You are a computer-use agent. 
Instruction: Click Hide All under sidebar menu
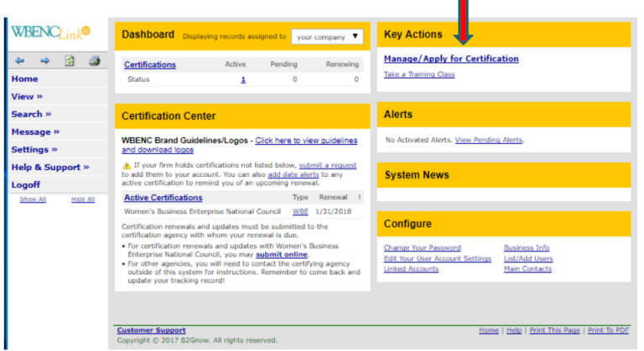click(x=83, y=199)
